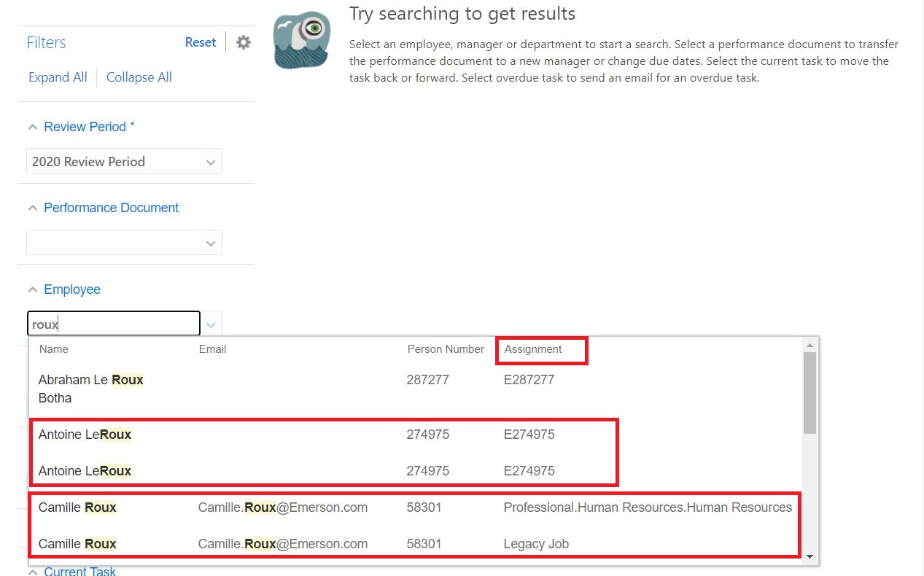Click the results list scrollbar thumb

810,393
